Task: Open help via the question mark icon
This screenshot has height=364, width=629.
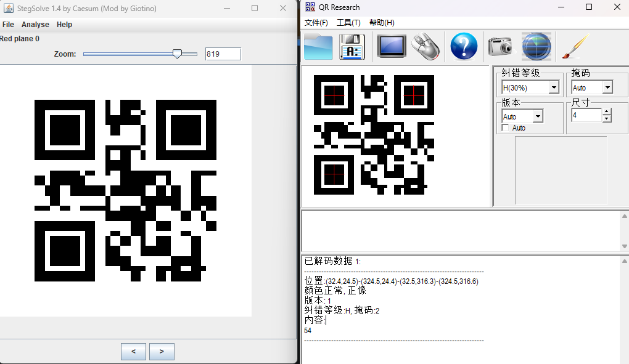Action: coord(463,46)
